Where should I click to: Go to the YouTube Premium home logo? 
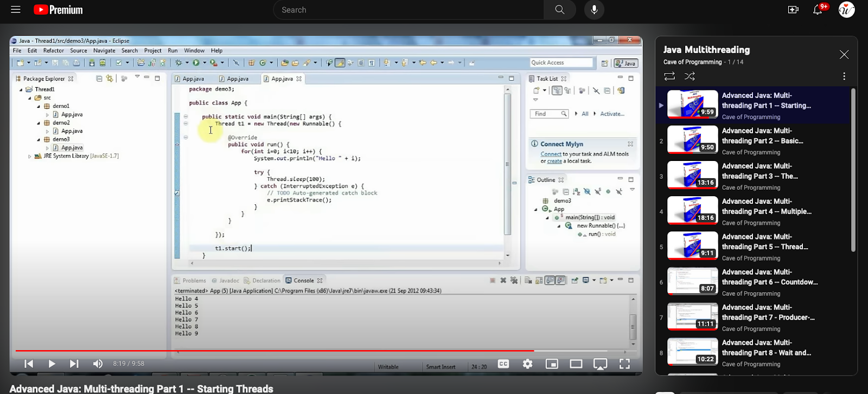point(58,10)
